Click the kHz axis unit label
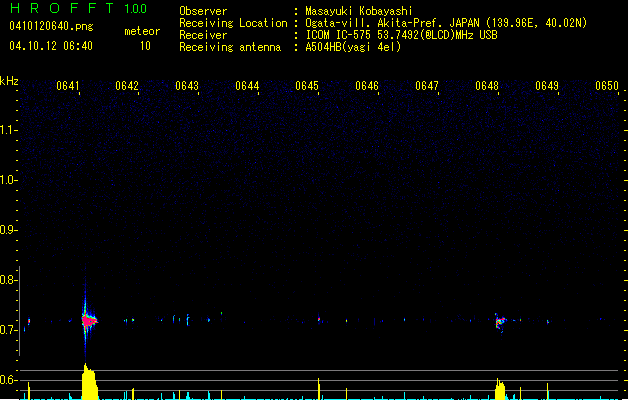 click(x=9, y=81)
